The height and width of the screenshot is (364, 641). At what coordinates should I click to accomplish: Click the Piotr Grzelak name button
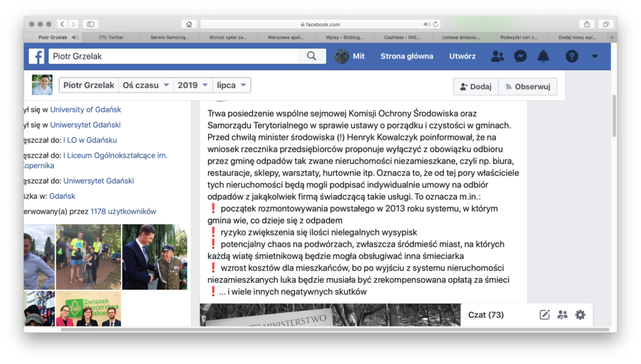[89, 85]
